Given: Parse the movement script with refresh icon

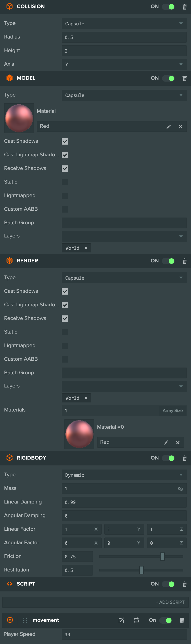Looking at the screenshot, I should coord(136,620).
